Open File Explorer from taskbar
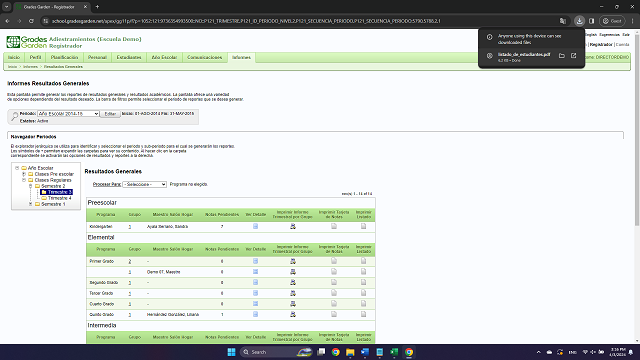The image size is (640, 360). (350, 352)
